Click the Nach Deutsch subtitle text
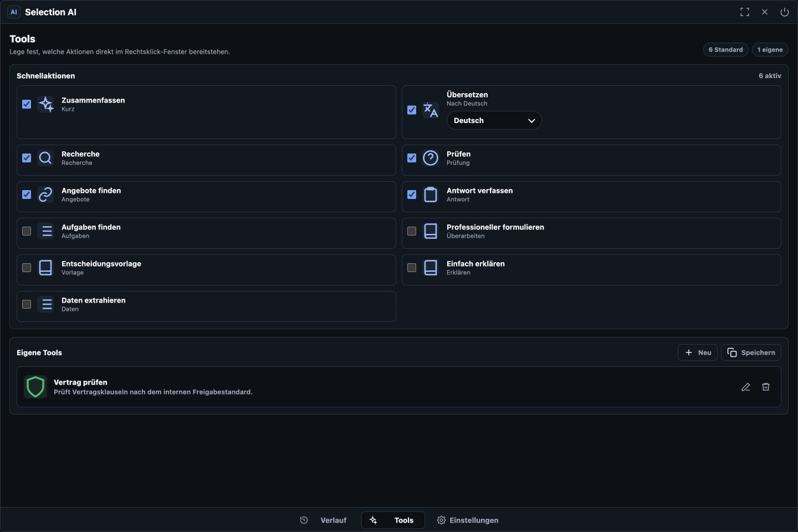The width and height of the screenshot is (798, 532). click(x=467, y=104)
